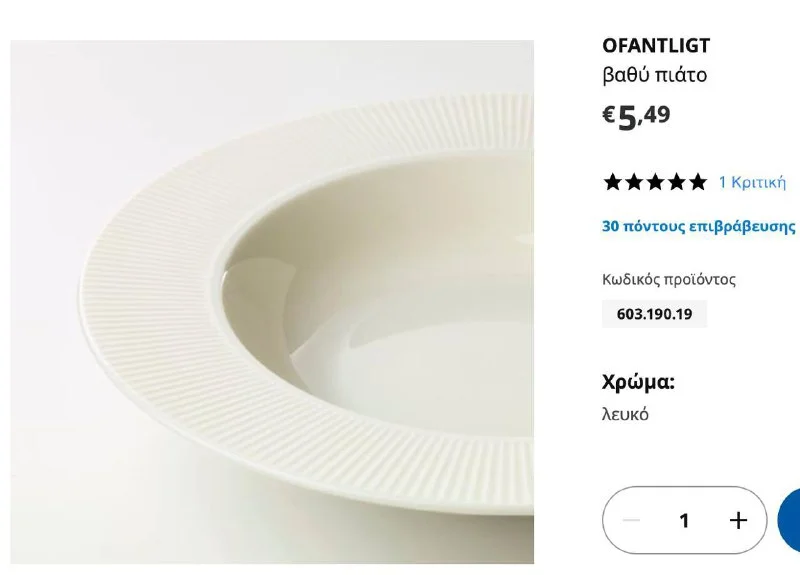Click the blue add-to-cart button at edge

click(x=789, y=520)
